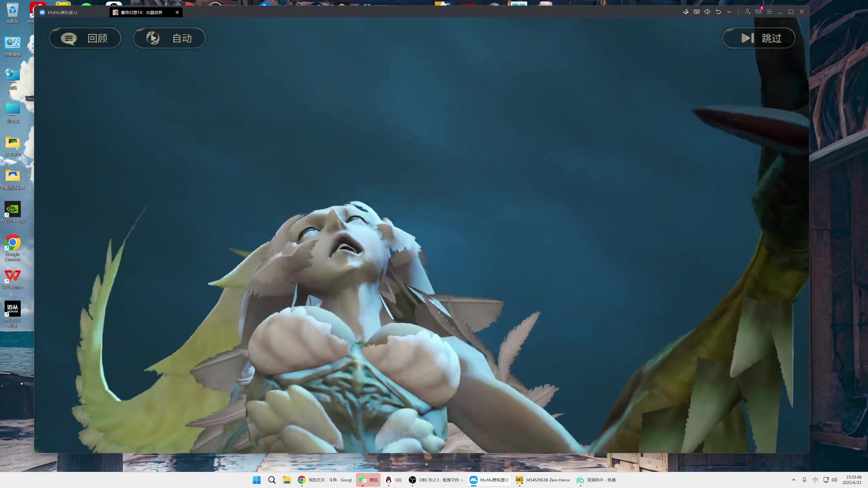The width and height of the screenshot is (868, 488).
Task: Click the MuMu back arrow icon
Action: pyautogui.click(x=718, y=12)
